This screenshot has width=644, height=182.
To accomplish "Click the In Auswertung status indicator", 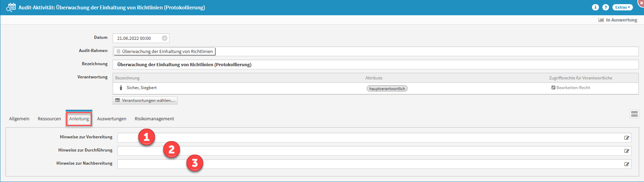I will point(618,20).
